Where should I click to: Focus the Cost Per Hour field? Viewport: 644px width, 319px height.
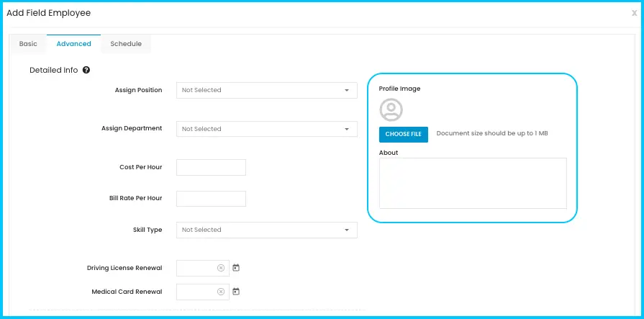tap(211, 167)
